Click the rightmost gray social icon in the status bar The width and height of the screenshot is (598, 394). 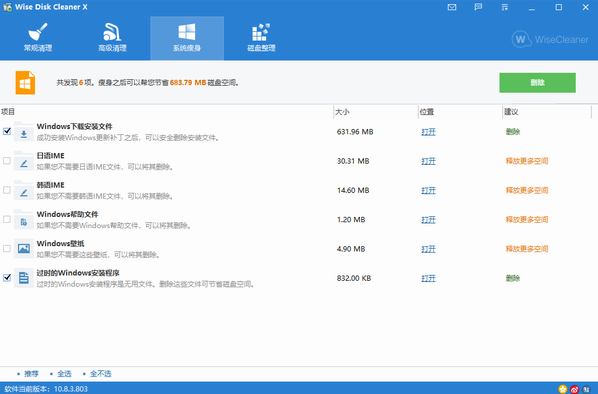[587, 389]
